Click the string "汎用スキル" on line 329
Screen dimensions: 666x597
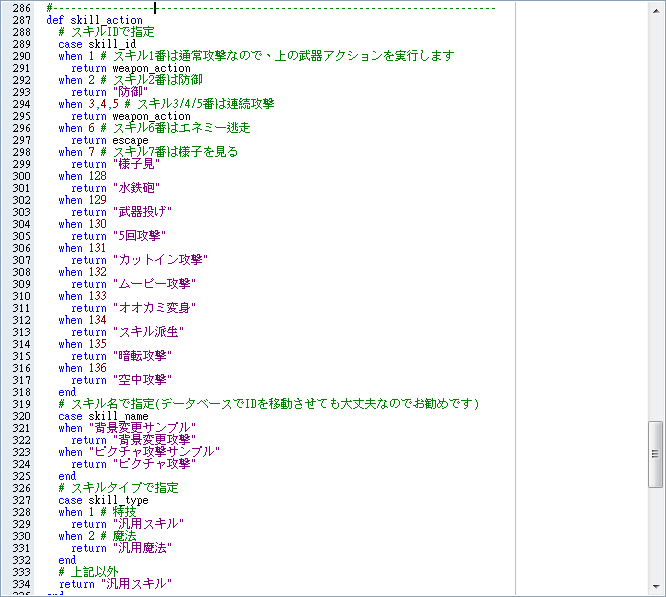tap(148, 524)
